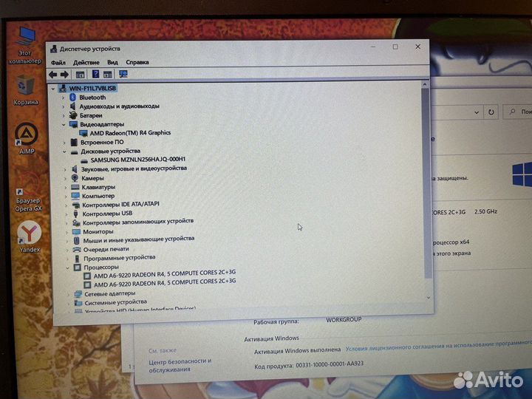The height and width of the screenshot is (399, 532).
Task: Select Сетевые адаптеры category
Action: pos(109,293)
